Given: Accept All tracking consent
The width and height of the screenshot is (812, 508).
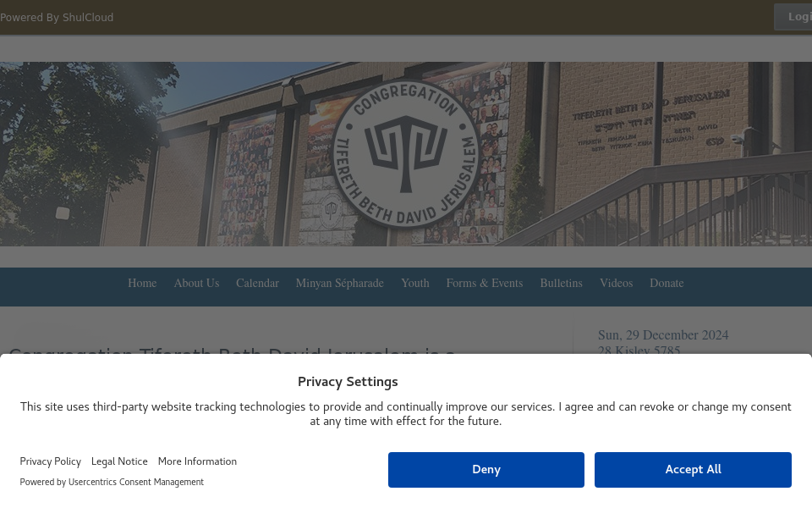Looking at the screenshot, I should pos(693,470).
